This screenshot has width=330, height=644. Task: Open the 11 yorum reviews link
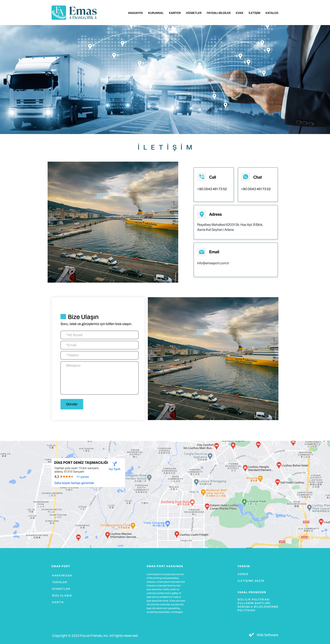point(83,477)
